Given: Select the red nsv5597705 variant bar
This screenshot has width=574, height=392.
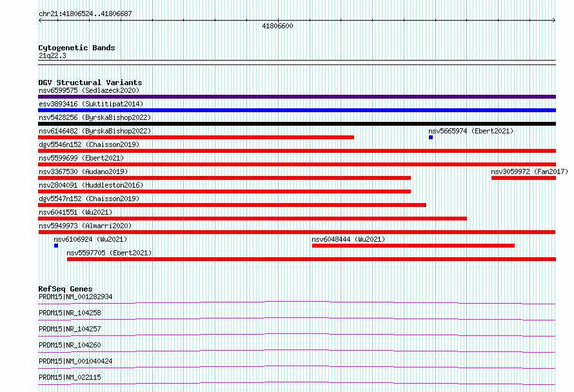Looking at the screenshot, I should tap(312, 259).
